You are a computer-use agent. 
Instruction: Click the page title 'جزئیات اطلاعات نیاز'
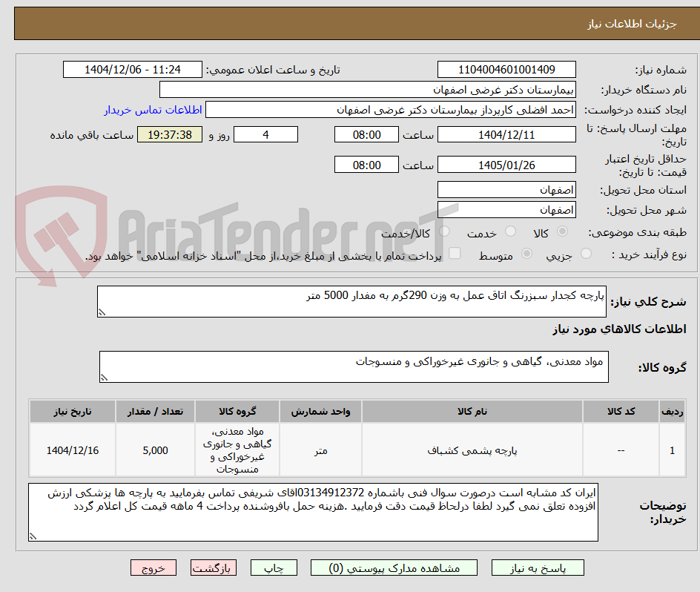coord(632,24)
